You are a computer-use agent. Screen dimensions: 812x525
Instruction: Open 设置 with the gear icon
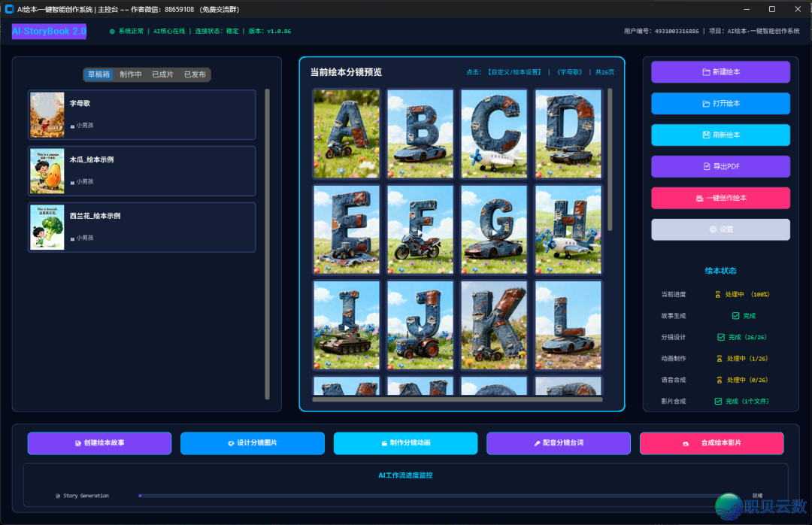[x=720, y=229]
